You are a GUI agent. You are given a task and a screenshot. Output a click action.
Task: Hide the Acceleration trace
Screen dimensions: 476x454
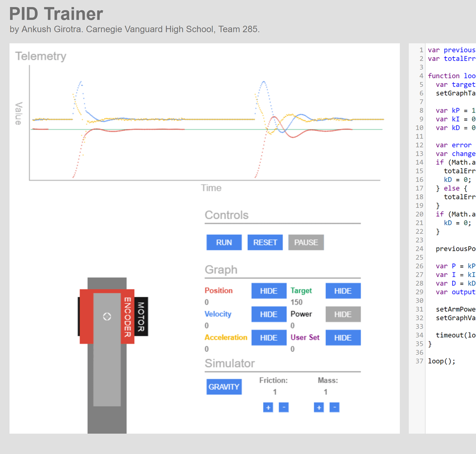click(x=269, y=337)
